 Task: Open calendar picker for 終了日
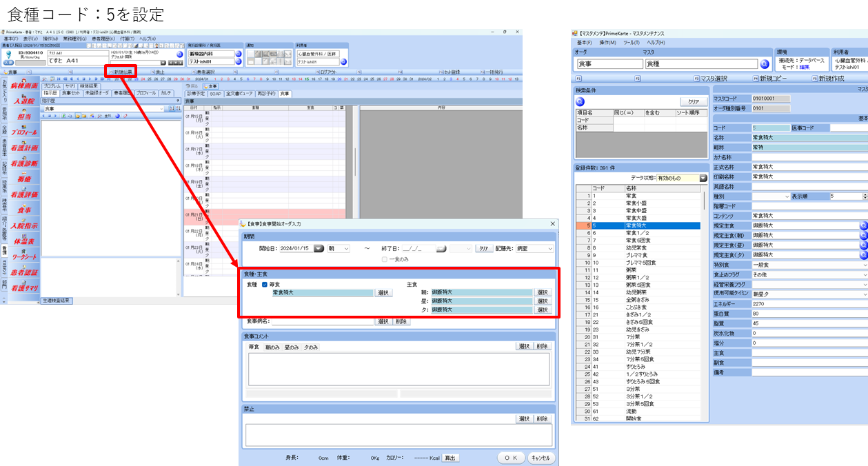(442, 248)
